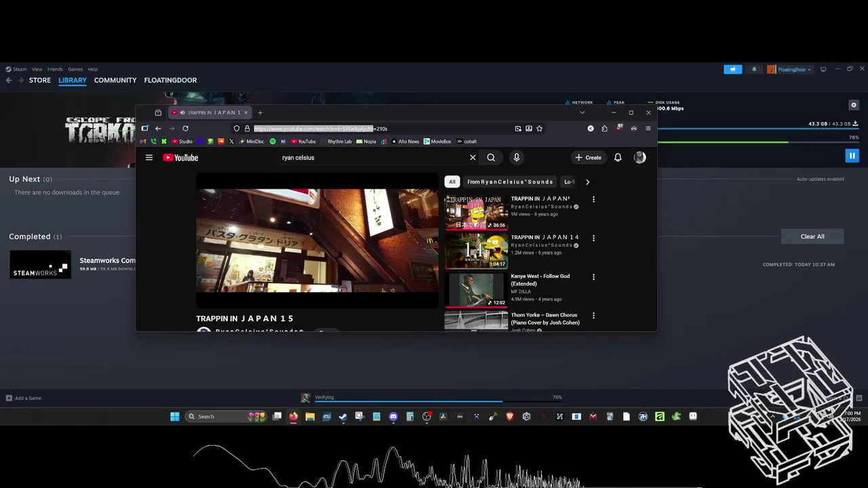Open Steam's Help menu
The image size is (868, 488).
pyautogui.click(x=93, y=69)
